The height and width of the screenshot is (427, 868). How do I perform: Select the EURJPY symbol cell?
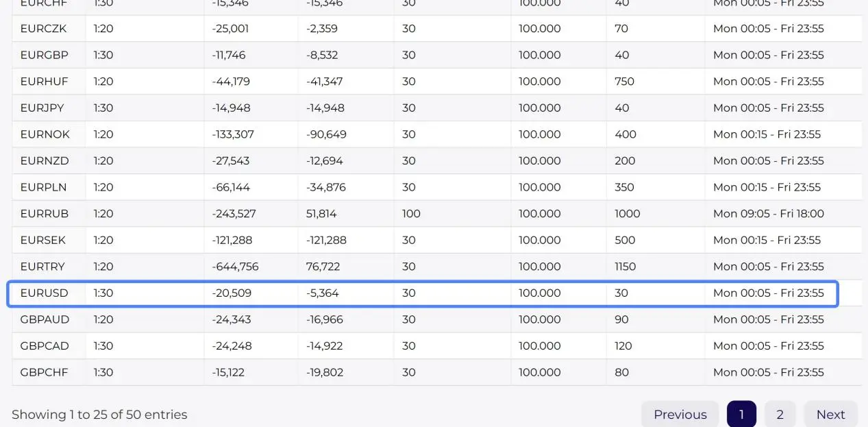coord(43,108)
